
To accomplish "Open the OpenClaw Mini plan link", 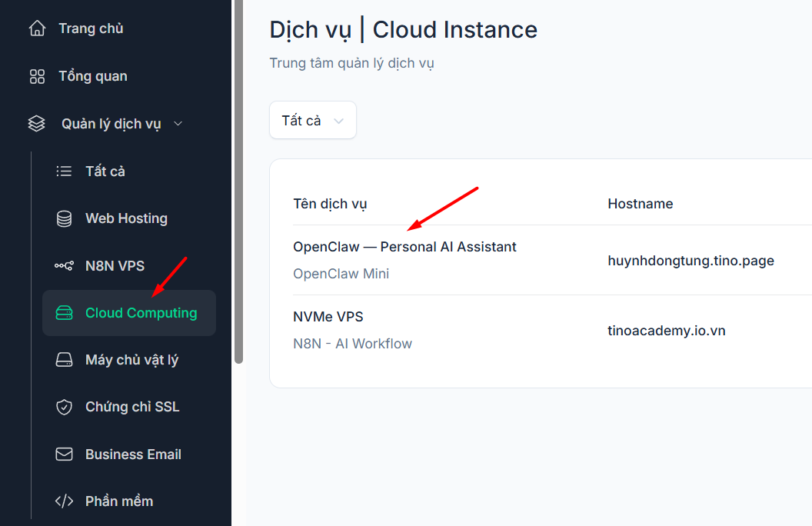I will pos(341,274).
